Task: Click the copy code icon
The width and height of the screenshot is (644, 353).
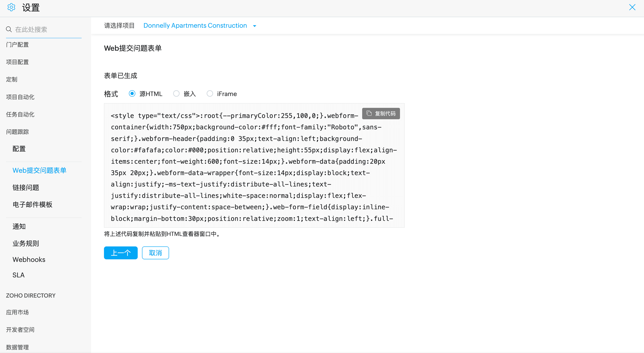Action: (369, 113)
